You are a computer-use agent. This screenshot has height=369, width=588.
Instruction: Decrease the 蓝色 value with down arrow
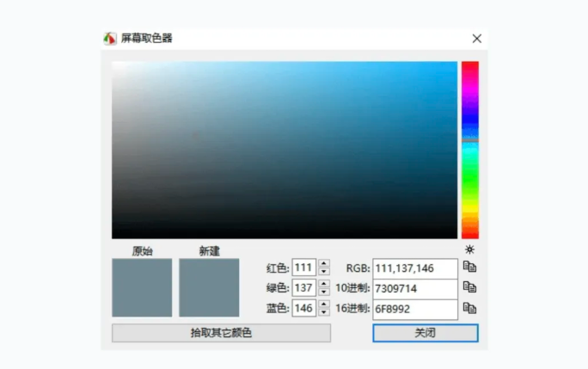[x=323, y=312]
